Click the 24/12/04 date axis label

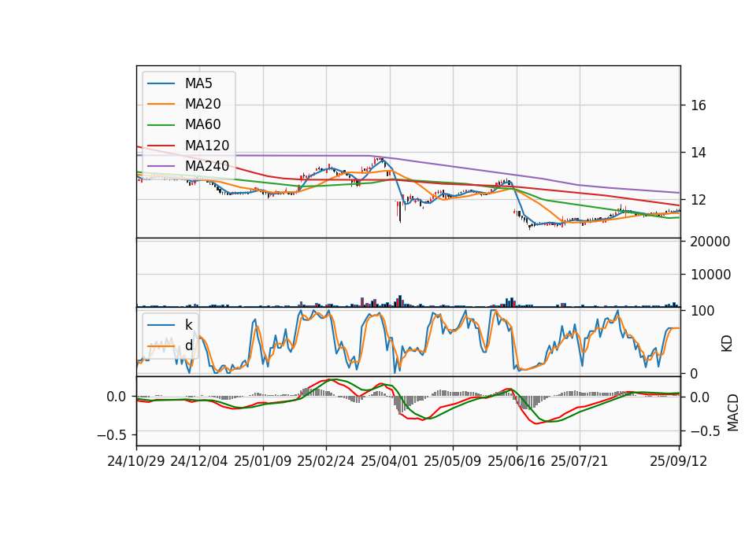199,461
